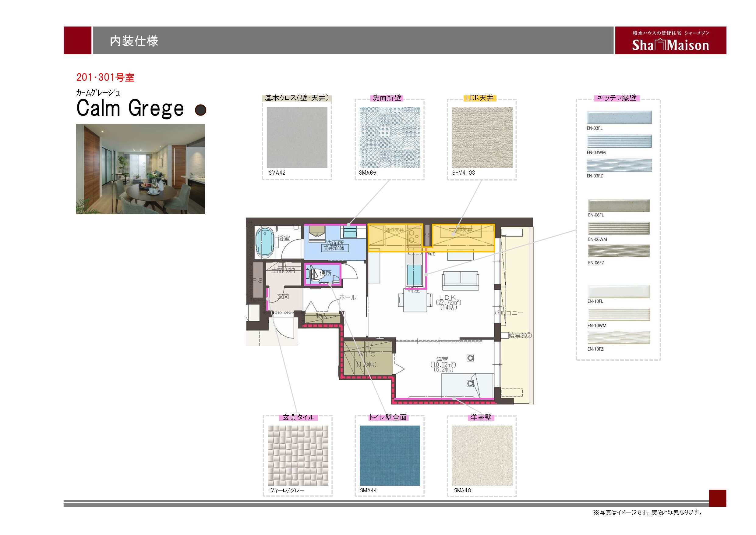Image resolution: width=756 pixels, height=535 pixels.
Task: Click the 内装仕様 header title
Action: tap(134, 41)
